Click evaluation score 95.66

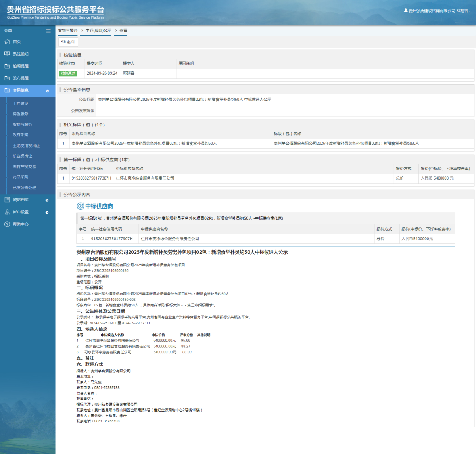(x=186, y=341)
